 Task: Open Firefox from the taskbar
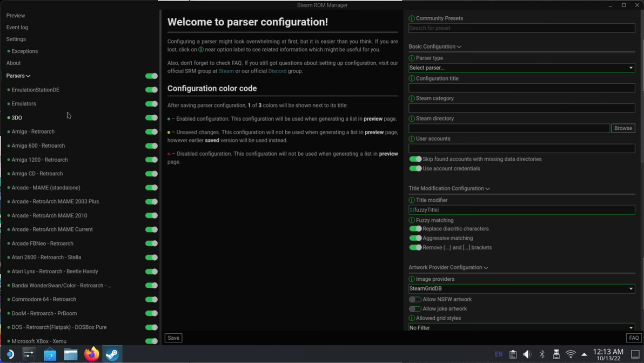coord(91,354)
